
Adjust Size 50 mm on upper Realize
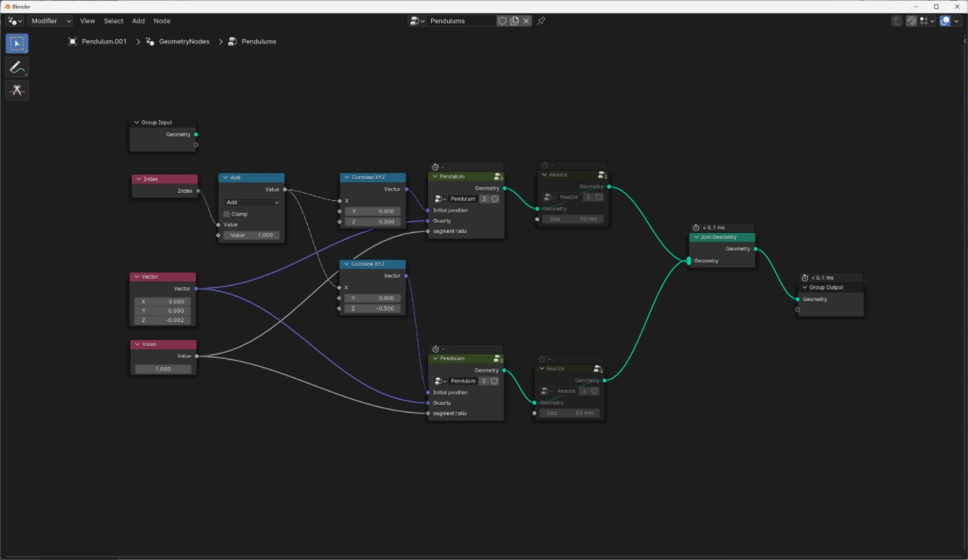tap(572, 219)
